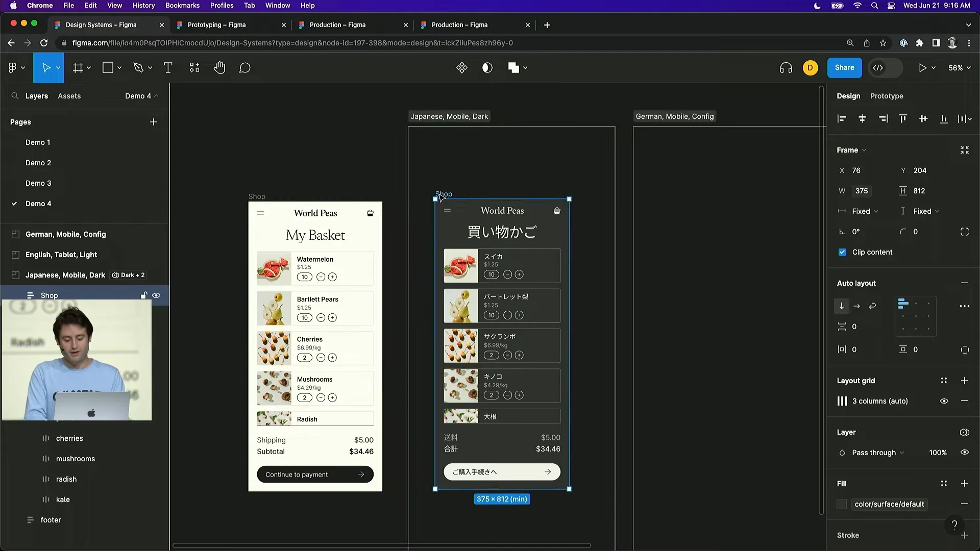Image resolution: width=980 pixels, height=551 pixels.
Task: Select English, Tablet, Light frame layer
Action: [61, 255]
